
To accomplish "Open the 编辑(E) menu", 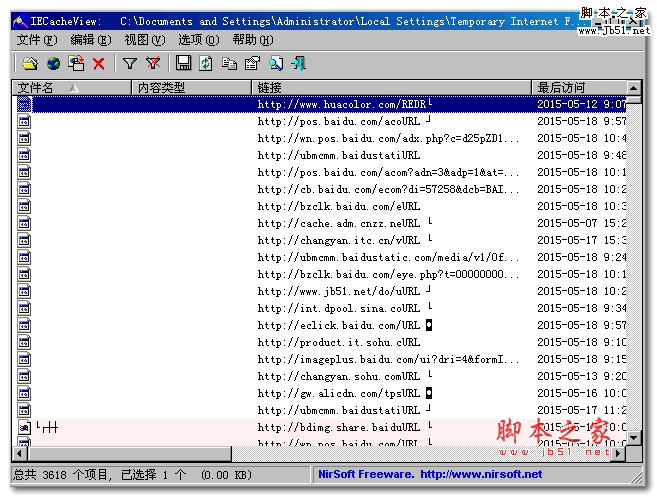I will point(91,40).
